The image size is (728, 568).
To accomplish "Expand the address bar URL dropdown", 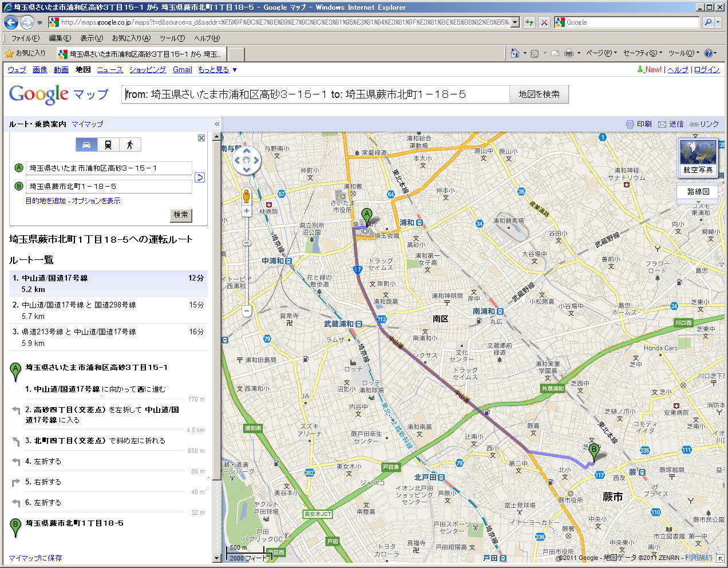I will coord(515,22).
